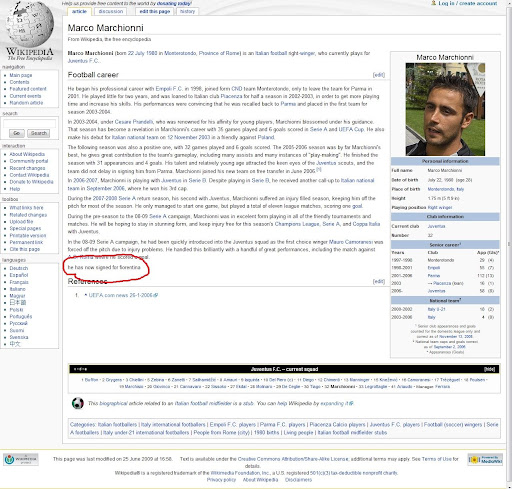Open the Marco Marchionni infobox photo
Screen dimensions: 512x489
pyautogui.click(x=445, y=109)
